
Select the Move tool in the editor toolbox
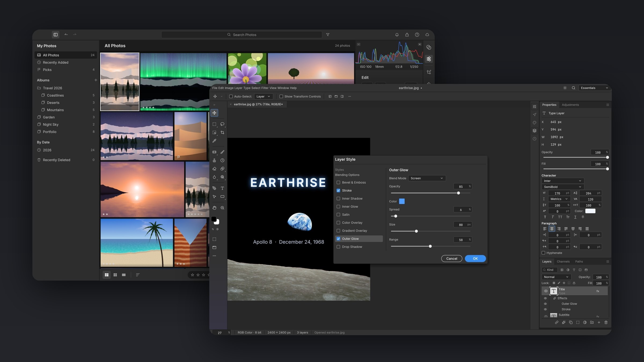[214, 113]
